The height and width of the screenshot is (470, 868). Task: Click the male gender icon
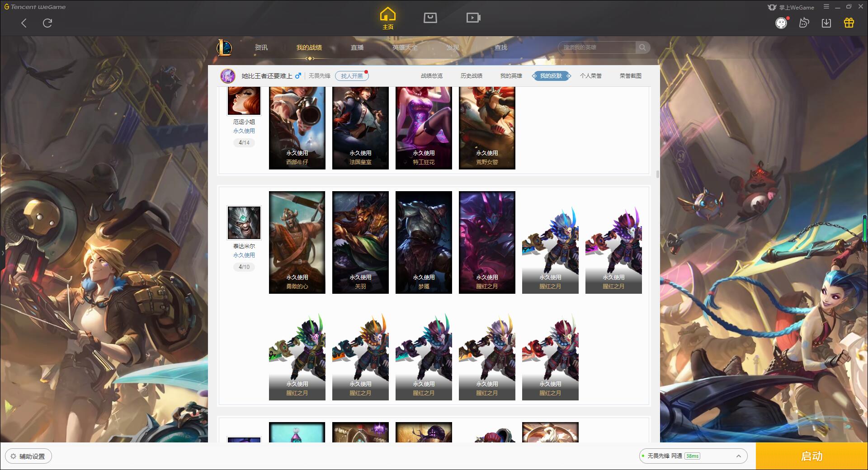[298, 76]
